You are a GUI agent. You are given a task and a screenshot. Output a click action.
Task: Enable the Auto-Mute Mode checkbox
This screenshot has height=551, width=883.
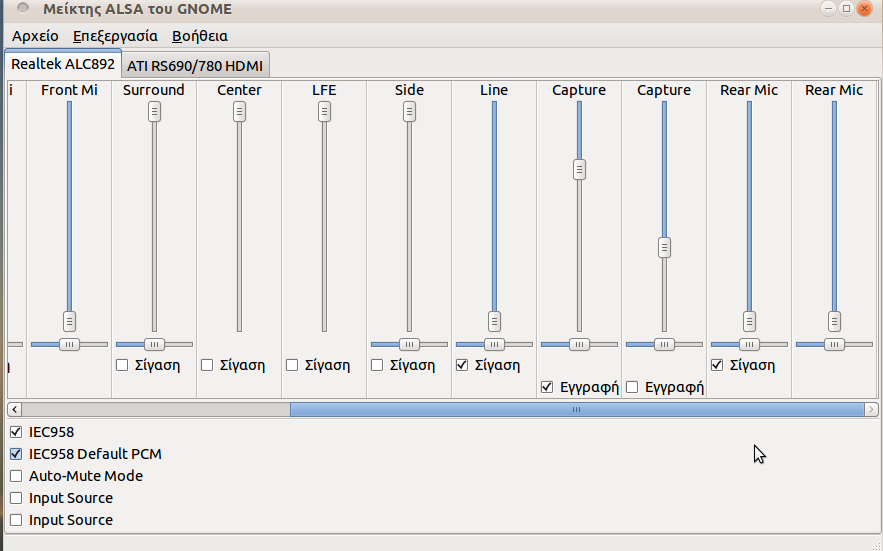click(16, 476)
